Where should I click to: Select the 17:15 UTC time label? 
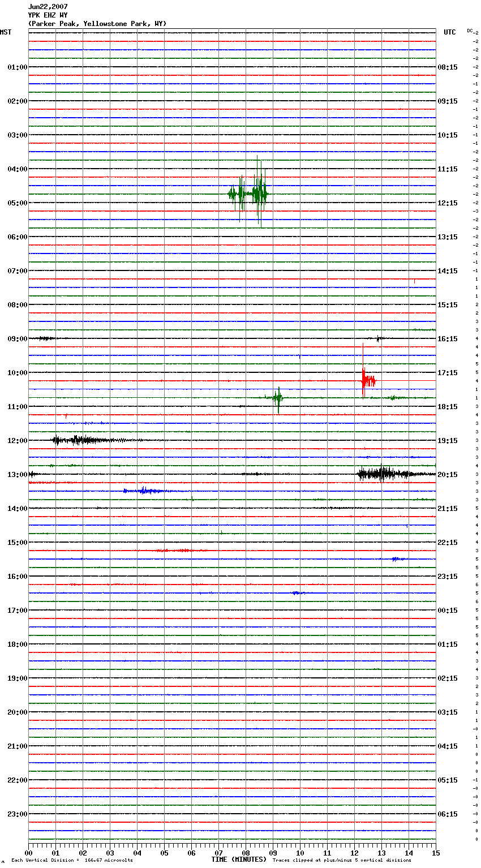[x=448, y=373]
